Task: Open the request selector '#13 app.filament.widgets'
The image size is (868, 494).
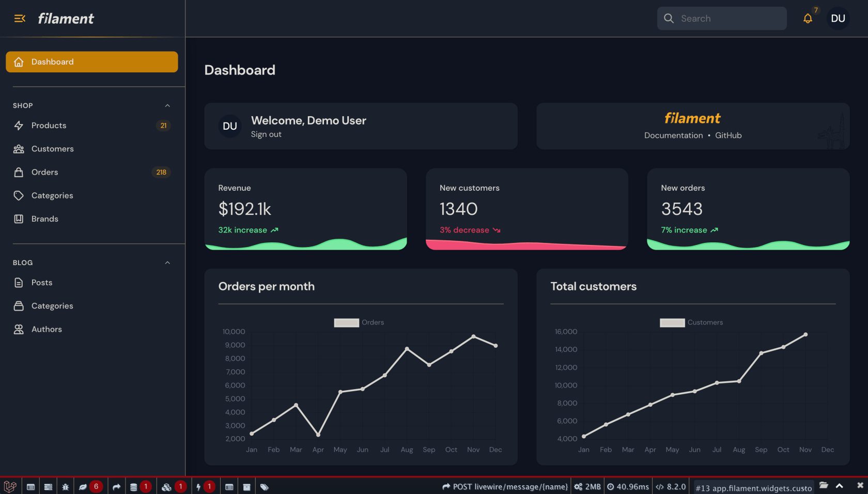Action: (753, 488)
